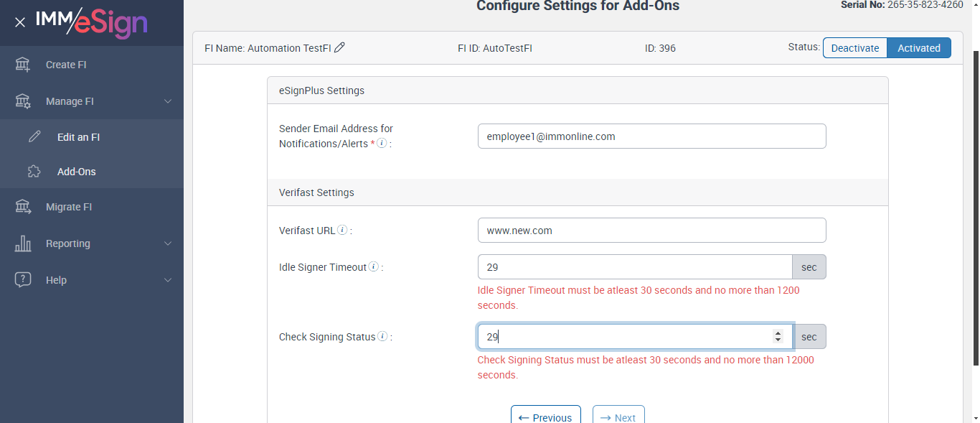Click the Manage FI bank gear icon
Image resolution: width=980 pixels, height=423 pixels.
pyautogui.click(x=23, y=101)
